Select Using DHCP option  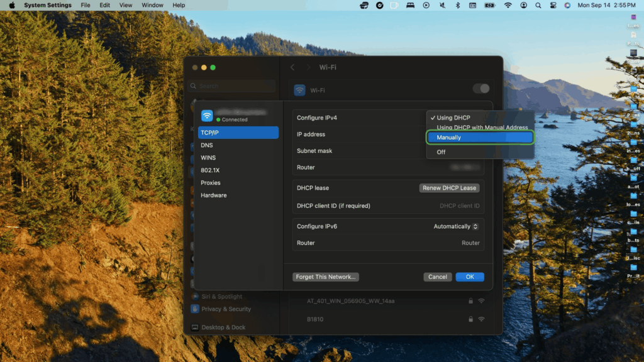click(x=480, y=118)
